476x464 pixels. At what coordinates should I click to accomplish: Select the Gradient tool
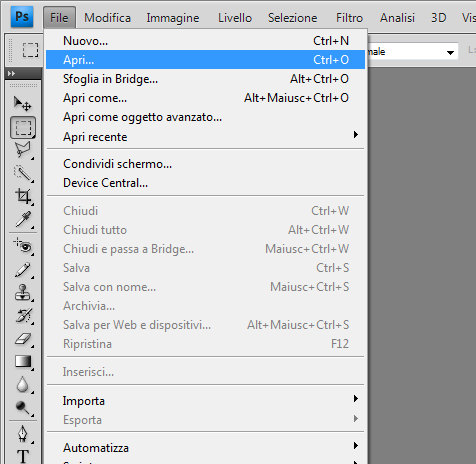[22, 362]
